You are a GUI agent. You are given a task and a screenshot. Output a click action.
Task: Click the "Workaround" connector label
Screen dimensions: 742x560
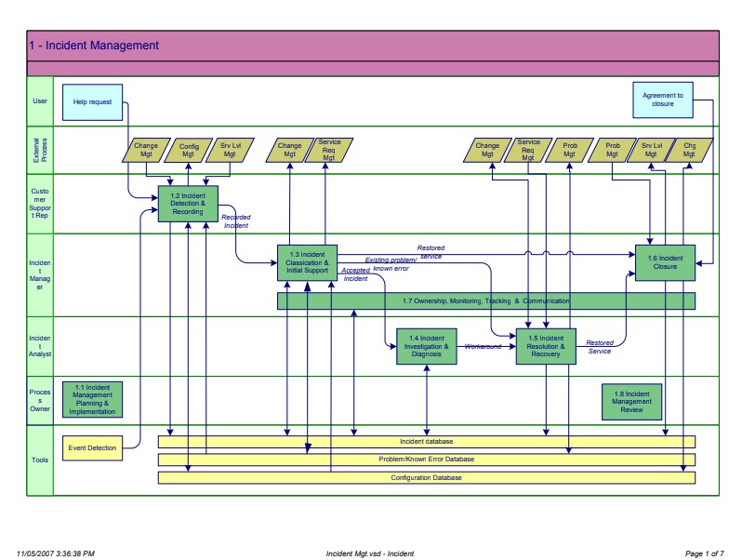tap(483, 346)
